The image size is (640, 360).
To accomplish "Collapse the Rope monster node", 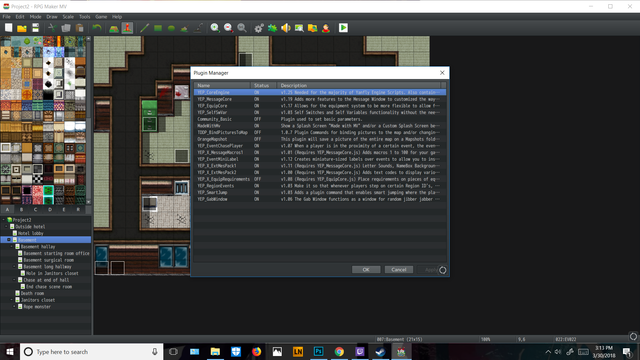I will pyautogui.click(x=15, y=307).
